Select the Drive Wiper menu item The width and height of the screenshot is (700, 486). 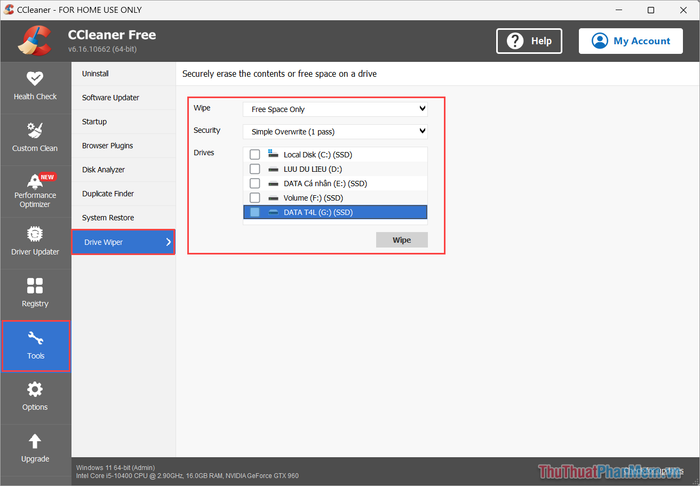coord(123,242)
